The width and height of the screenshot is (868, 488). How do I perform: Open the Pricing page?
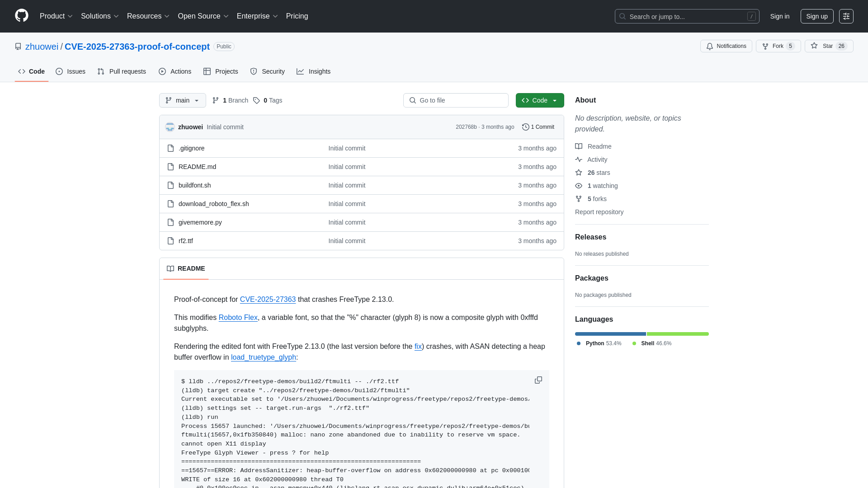pos(297,16)
